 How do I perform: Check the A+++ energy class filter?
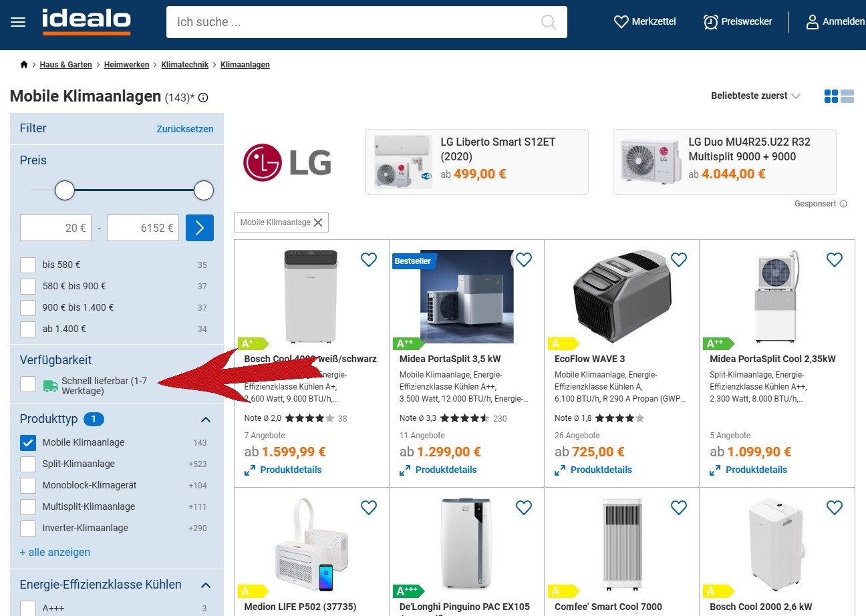(x=28, y=608)
